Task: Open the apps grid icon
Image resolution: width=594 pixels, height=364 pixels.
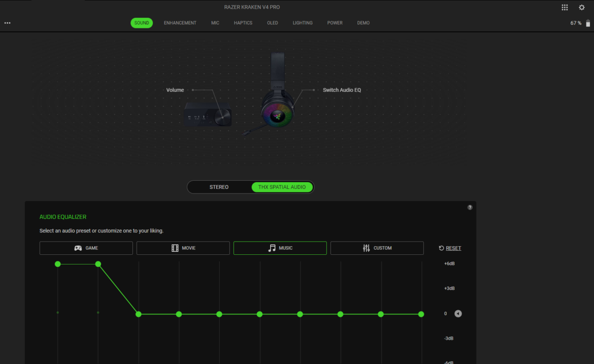Action: [x=565, y=8]
